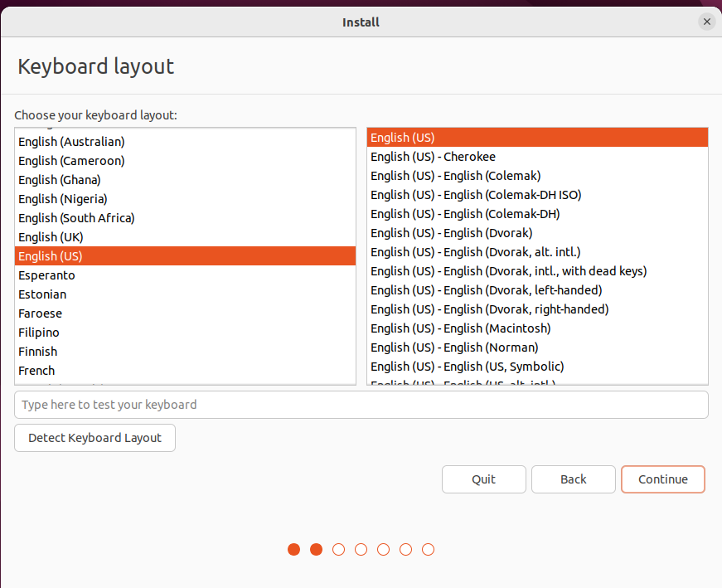Select English (US) - Cherokee variant
Screen dimensions: 722x588
click(x=433, y=157)
